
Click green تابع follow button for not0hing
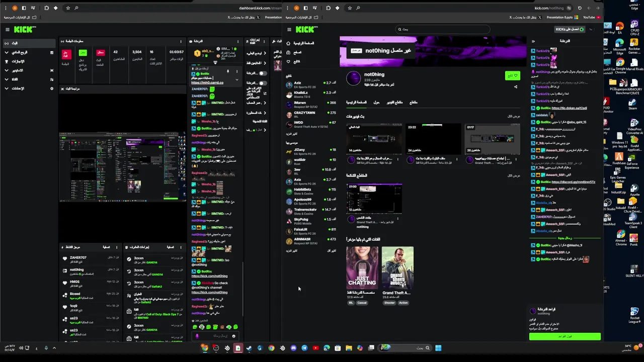(513, 76)
